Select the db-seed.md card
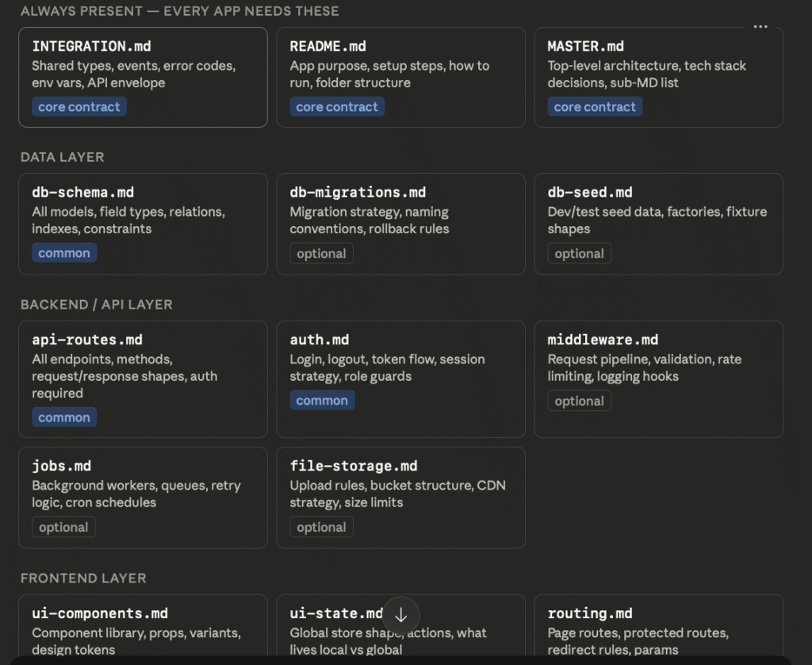The height and width of the screenshot is (665, 812). (x=658, y=224)
